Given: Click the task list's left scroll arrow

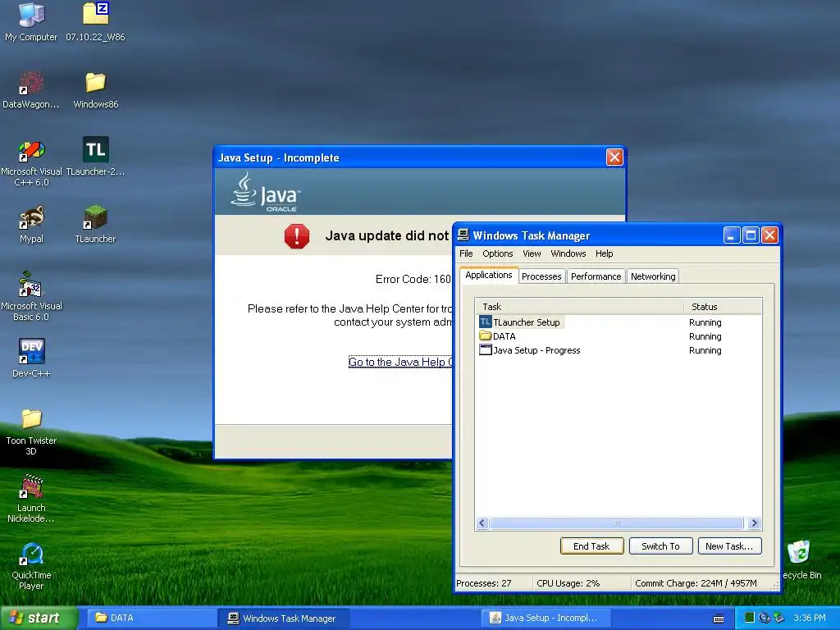Looking at the screenshot, I should pos(482,523).
